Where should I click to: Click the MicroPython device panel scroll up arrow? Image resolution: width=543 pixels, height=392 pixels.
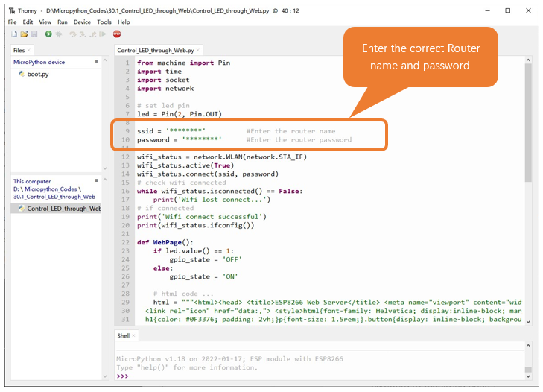tap(105, 60)
